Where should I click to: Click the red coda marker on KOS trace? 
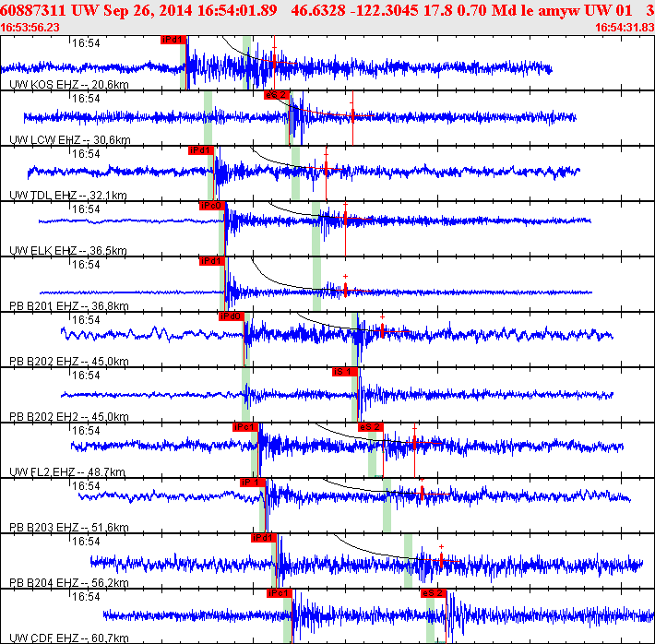pos(274,62)
